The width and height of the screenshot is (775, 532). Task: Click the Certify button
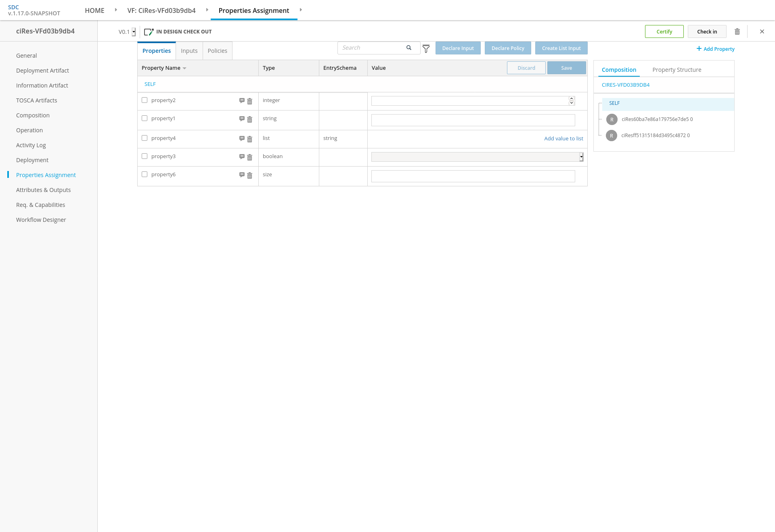(x=664, y=31)
